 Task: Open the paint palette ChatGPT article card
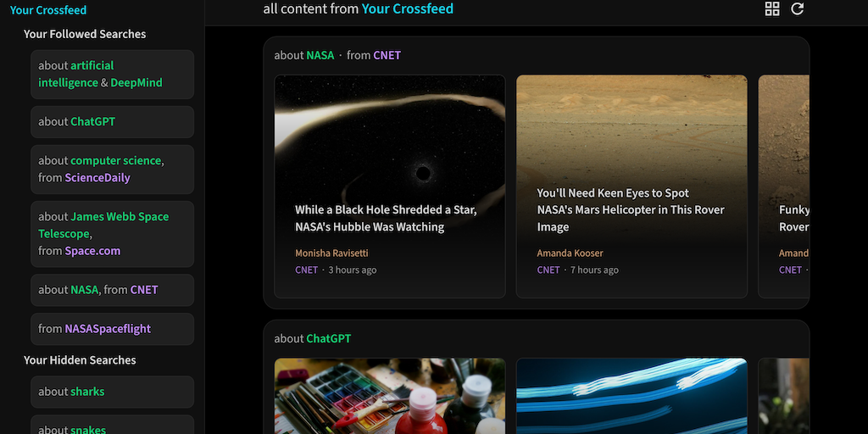(390, 396)
